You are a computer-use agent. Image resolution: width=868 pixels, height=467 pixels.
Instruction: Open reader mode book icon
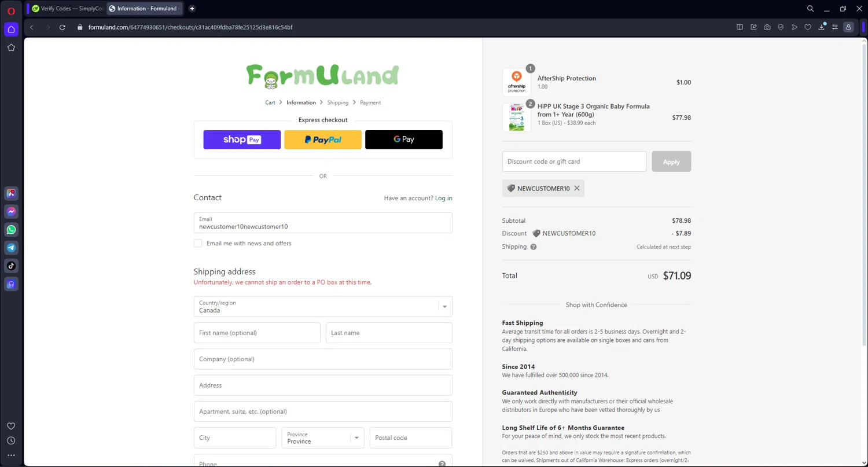click(x=740, y=27)
